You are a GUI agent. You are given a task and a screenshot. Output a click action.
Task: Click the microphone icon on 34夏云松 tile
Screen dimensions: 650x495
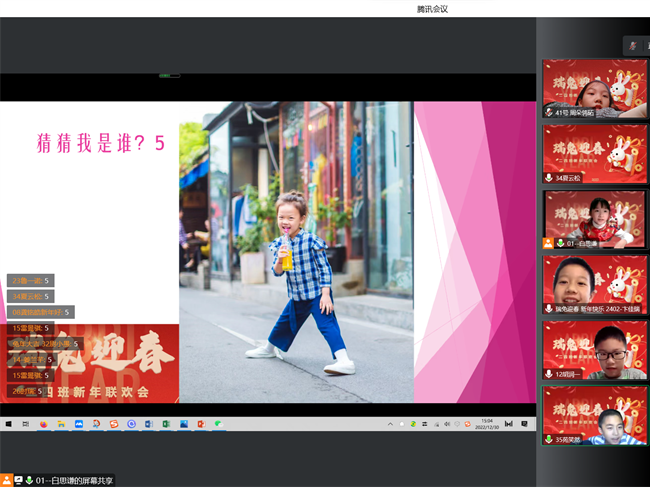click(549, 178)
